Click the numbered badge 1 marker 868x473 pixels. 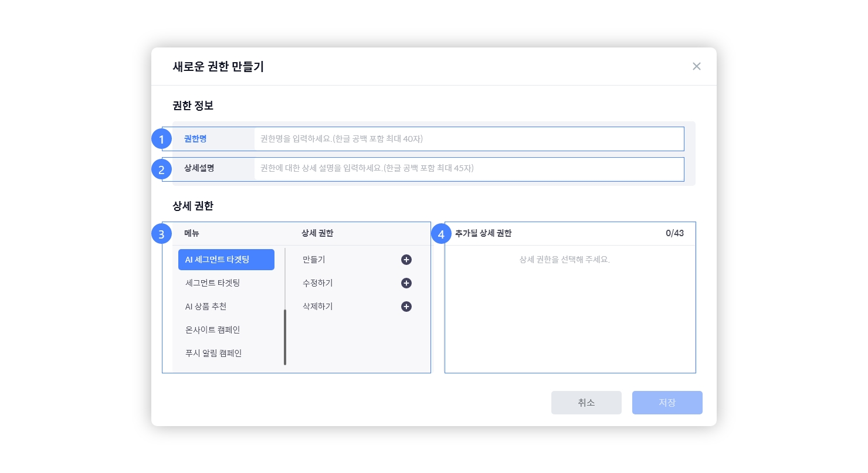(x=161, y=139)
